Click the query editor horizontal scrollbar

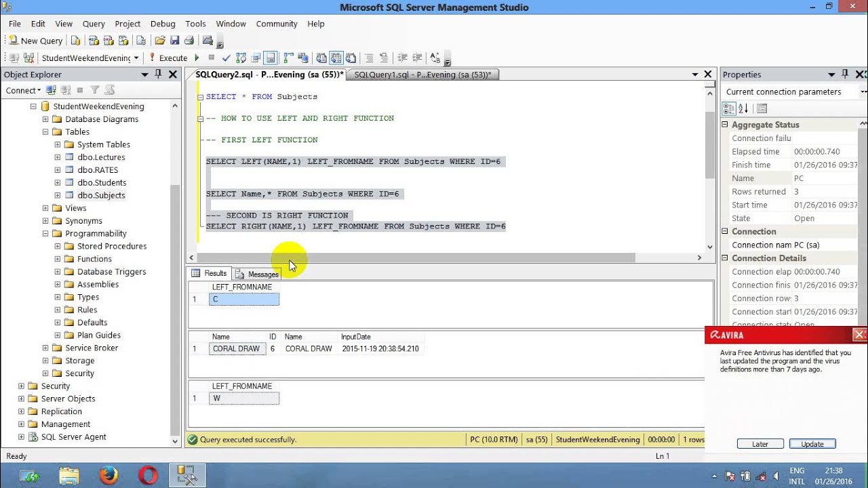(416, 258)
